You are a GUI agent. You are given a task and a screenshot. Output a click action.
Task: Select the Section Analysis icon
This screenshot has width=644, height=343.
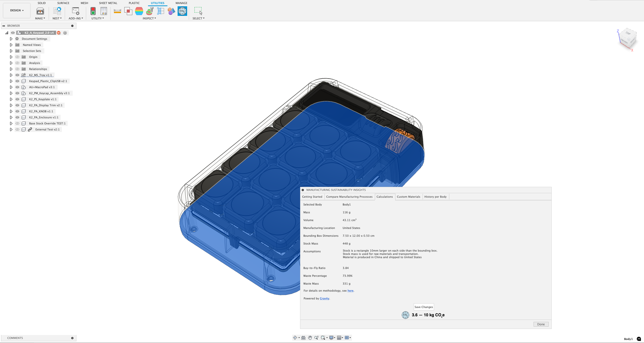[160, 11]
